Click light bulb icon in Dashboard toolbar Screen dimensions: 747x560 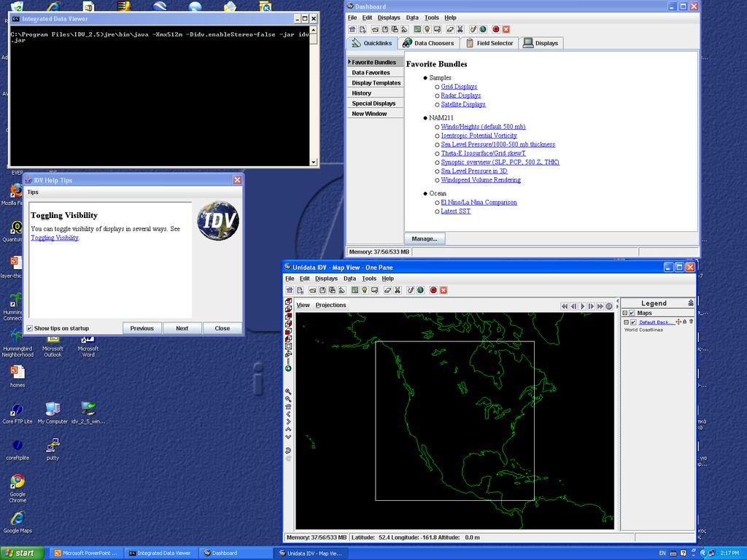point(427,29)
